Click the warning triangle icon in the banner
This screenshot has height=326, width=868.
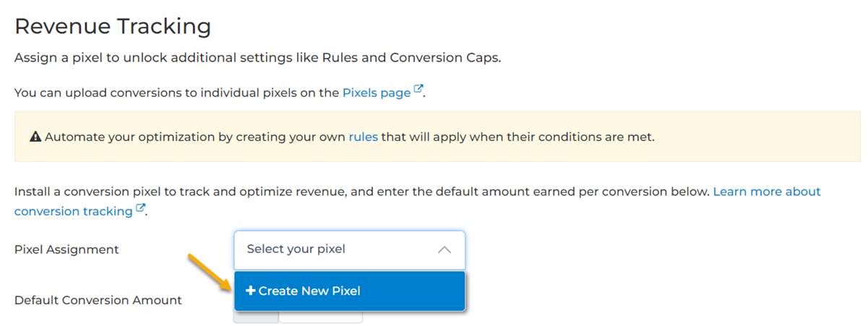coord(35,137)
